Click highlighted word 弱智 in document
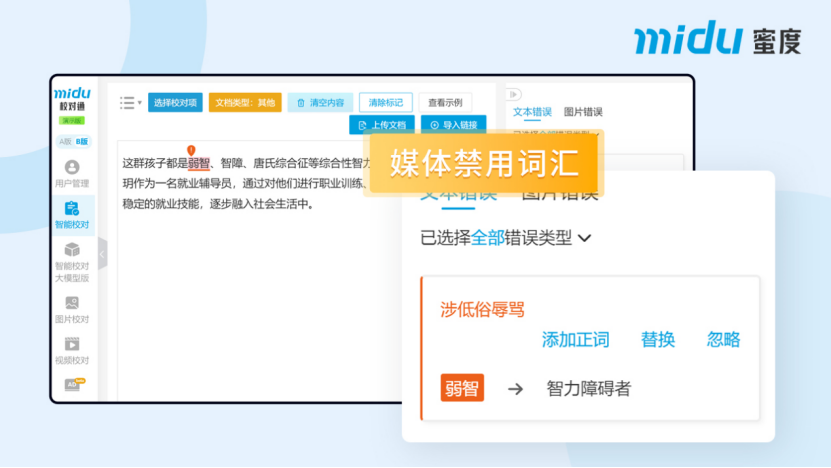 [199, 163]
